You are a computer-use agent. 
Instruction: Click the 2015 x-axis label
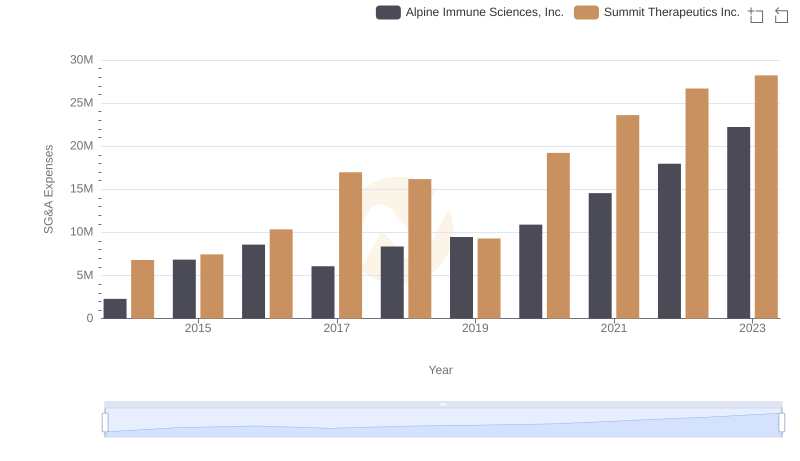pyautogui.click(x=198, y=328)
